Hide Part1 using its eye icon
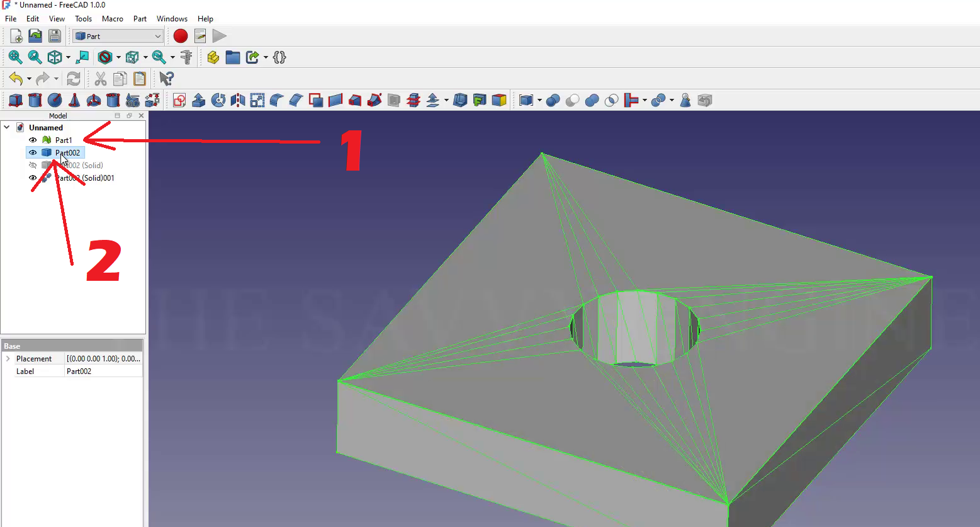The image size is (980, 527). click(x=33, y=140)
